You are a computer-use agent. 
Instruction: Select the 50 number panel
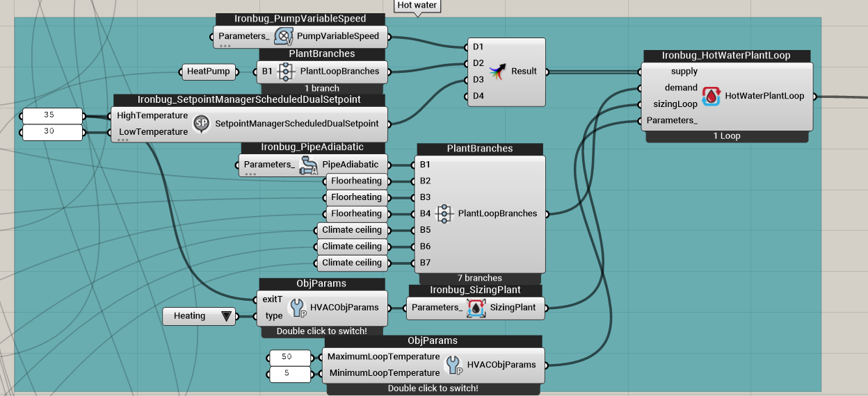[289, 357]
